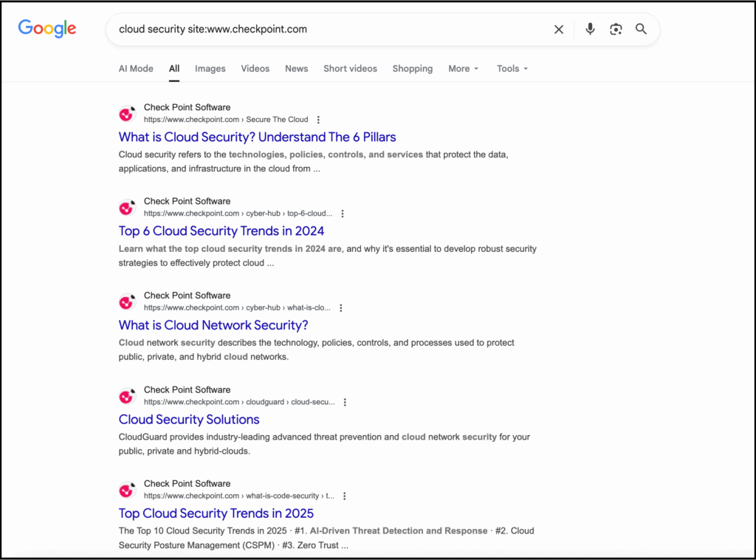The width and height of the screenshot is (756, 560).
Task: Open three-dot menu for Cloud Security Solutions result
Action: [x=345, y=403]
